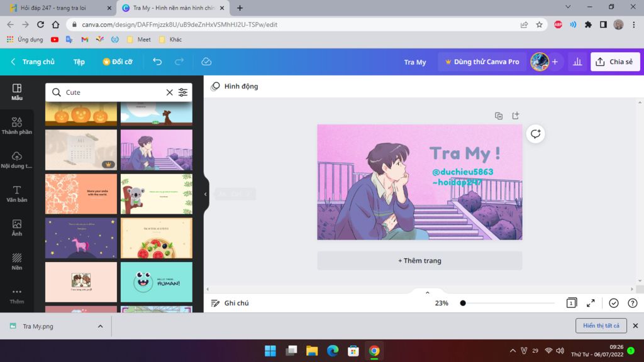Open the Tra My.png downloaded file
644x362 pixels.
click(x=38, y=326)
